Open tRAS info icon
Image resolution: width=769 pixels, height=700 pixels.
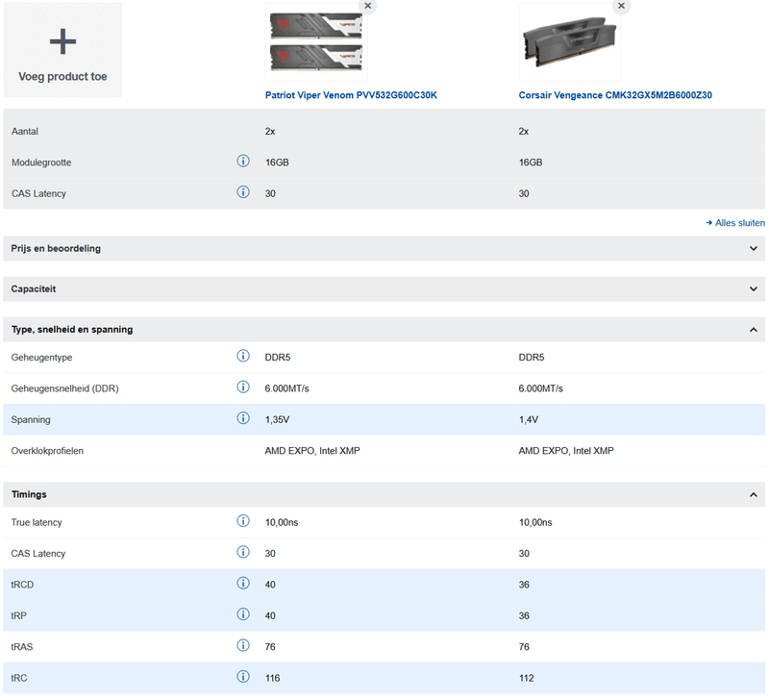(243, 645)
